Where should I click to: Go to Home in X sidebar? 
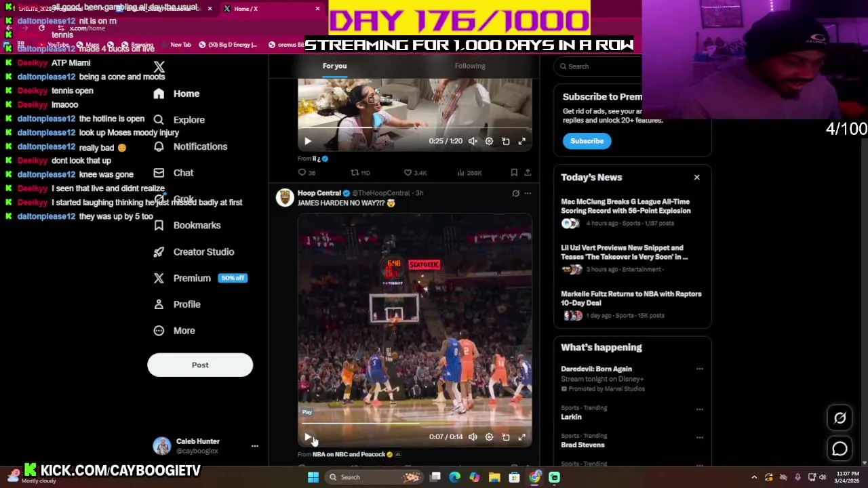pos(176,94)
